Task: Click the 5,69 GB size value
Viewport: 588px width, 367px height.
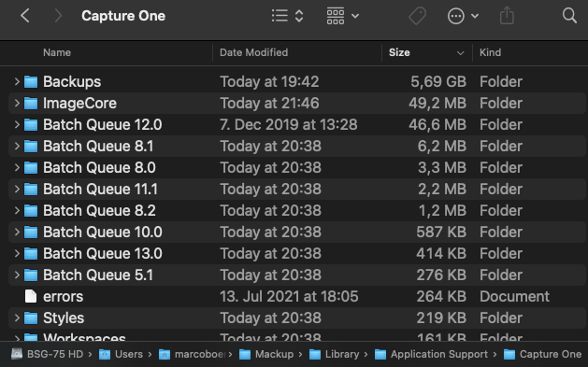Action: click(438, 81)
